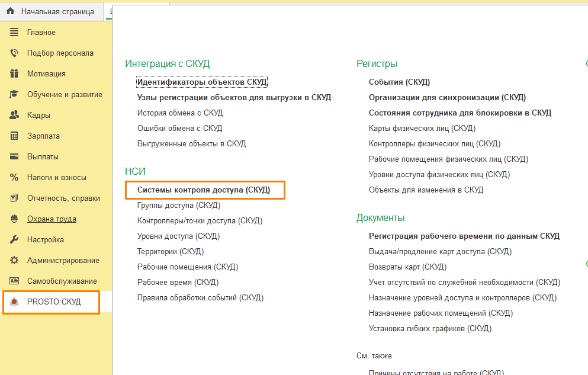Open Возвраты карт (СКУД) documents
Screen dimensions: 588x375
[407, 267]
